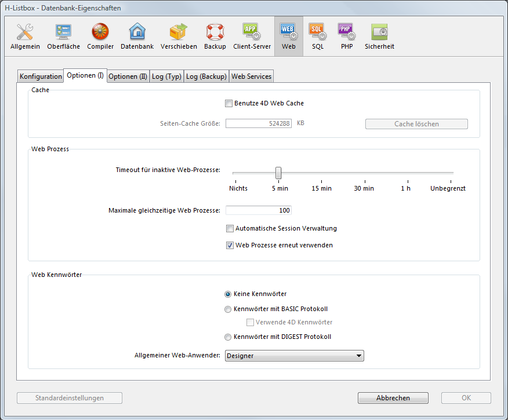The width and height of the screenshot is (508, 420).
Task: Open the Compiler settings
Action: click(100, 36)
